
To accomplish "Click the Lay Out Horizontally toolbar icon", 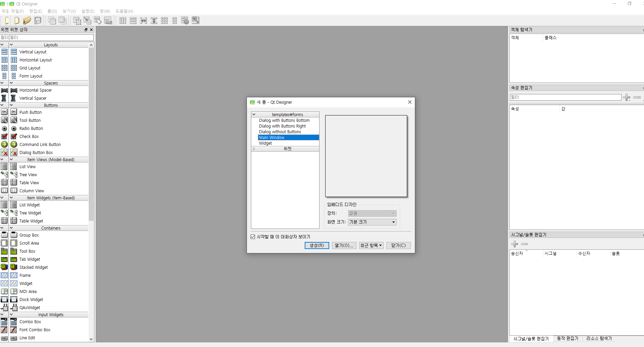I will pyautogui.click(x=123, y=20).
